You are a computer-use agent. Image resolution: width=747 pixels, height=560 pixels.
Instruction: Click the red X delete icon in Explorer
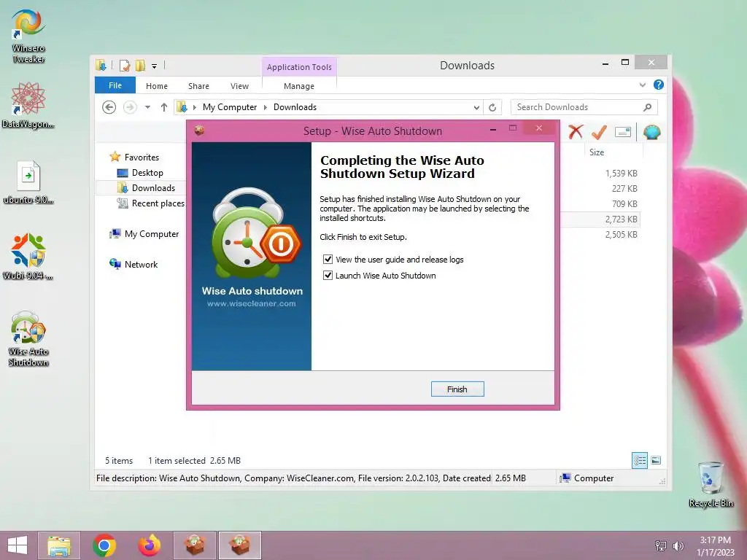pos(576,132)
